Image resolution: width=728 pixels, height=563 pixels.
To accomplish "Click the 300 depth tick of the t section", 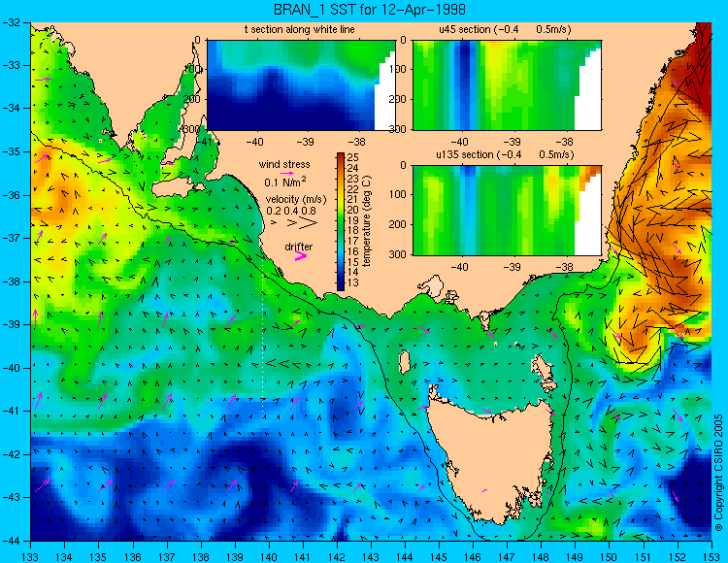I will (x=194, y=128).
